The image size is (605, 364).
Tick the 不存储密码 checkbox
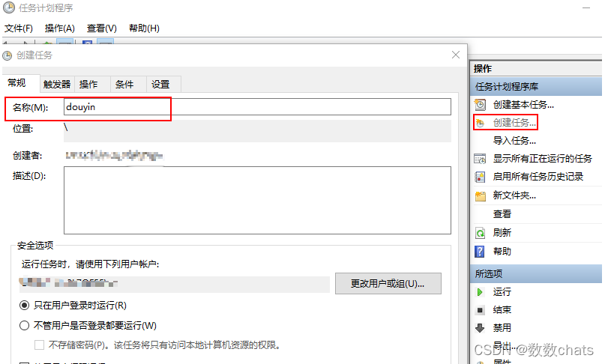tap(39, 345)
